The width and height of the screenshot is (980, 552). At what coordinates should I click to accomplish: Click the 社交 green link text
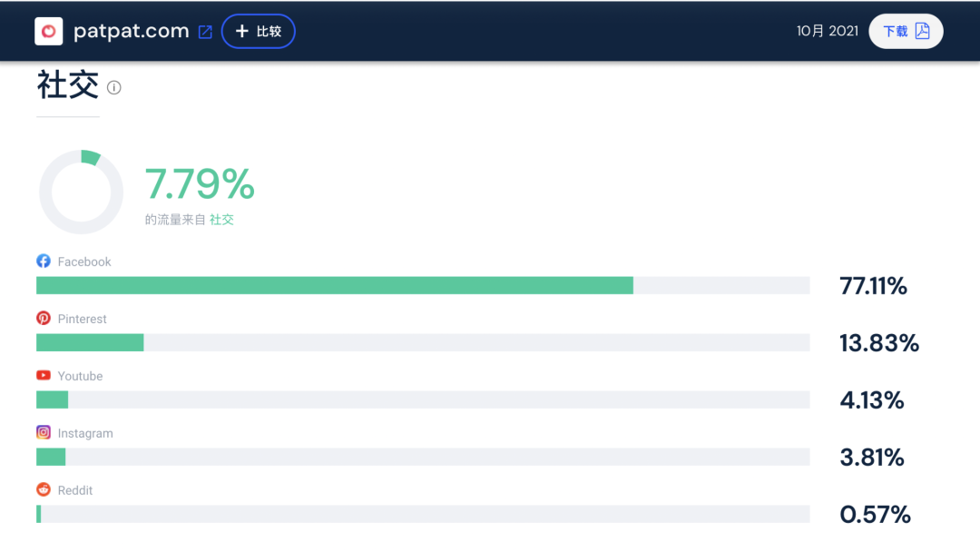coord(221,220)
